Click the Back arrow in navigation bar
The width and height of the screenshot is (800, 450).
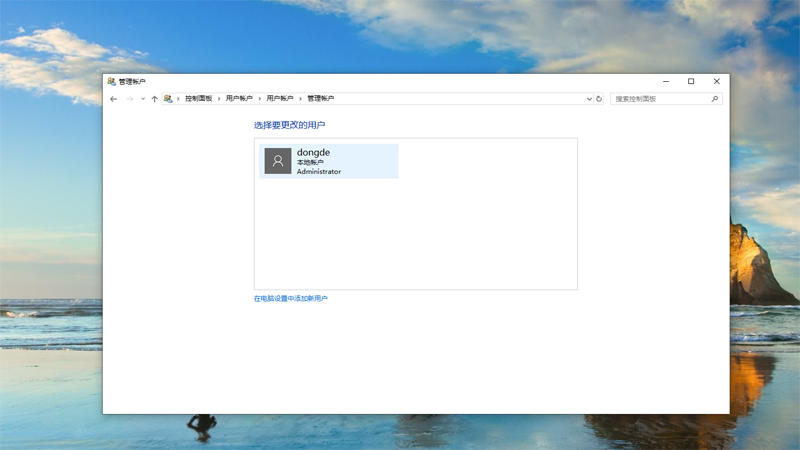click(114, 99)
